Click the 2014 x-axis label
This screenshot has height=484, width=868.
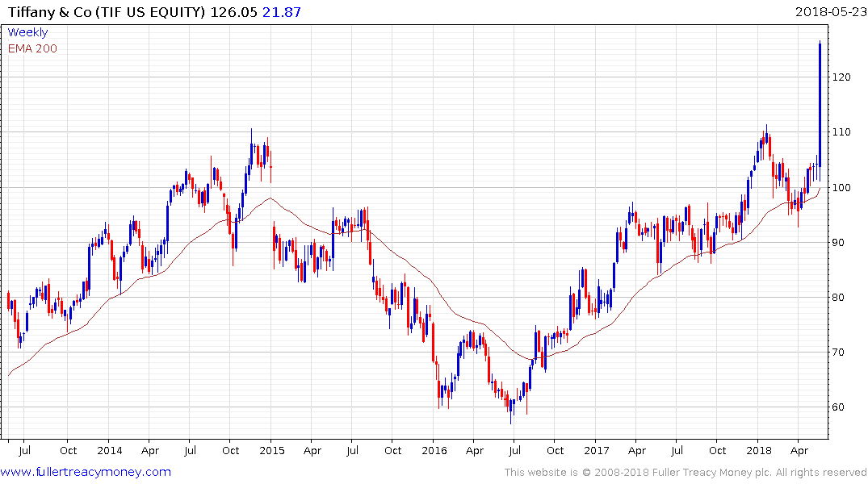coord(110,450)
